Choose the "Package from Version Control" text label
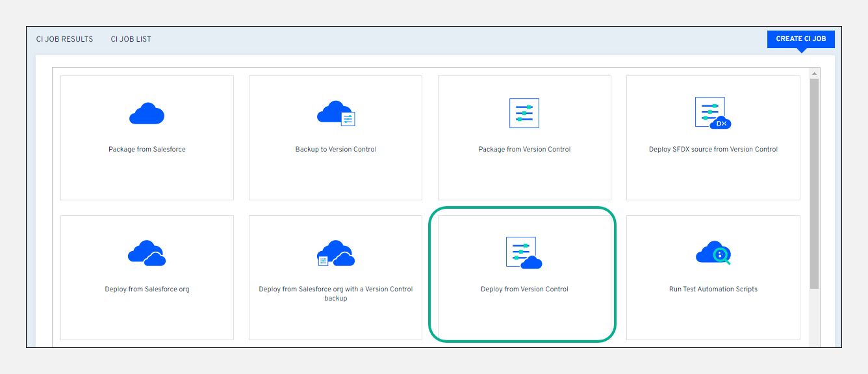868x374 pixels. [x=524, y=150]
